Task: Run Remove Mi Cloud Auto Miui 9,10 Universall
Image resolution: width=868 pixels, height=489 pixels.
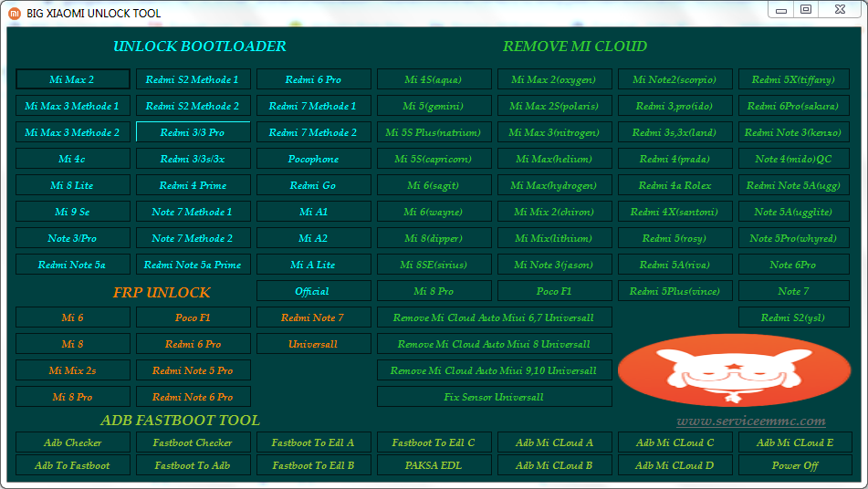Action: [x=495, y=370]
